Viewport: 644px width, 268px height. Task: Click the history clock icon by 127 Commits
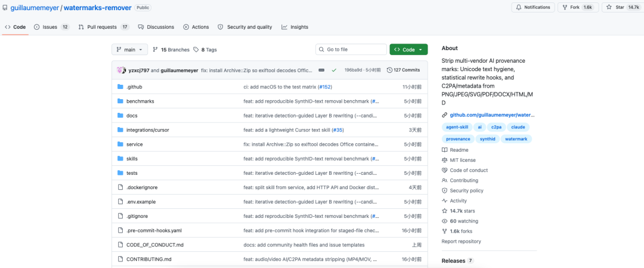(389, 70)
